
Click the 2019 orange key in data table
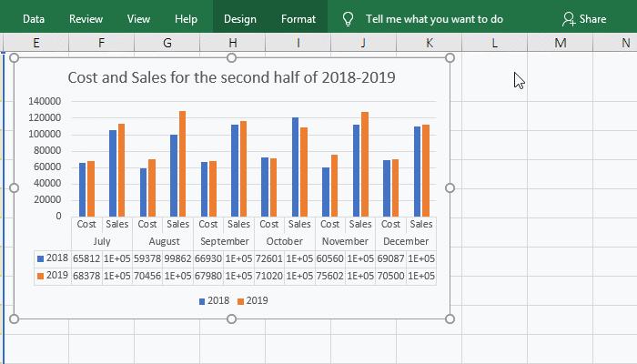click(x=40, y=276)
